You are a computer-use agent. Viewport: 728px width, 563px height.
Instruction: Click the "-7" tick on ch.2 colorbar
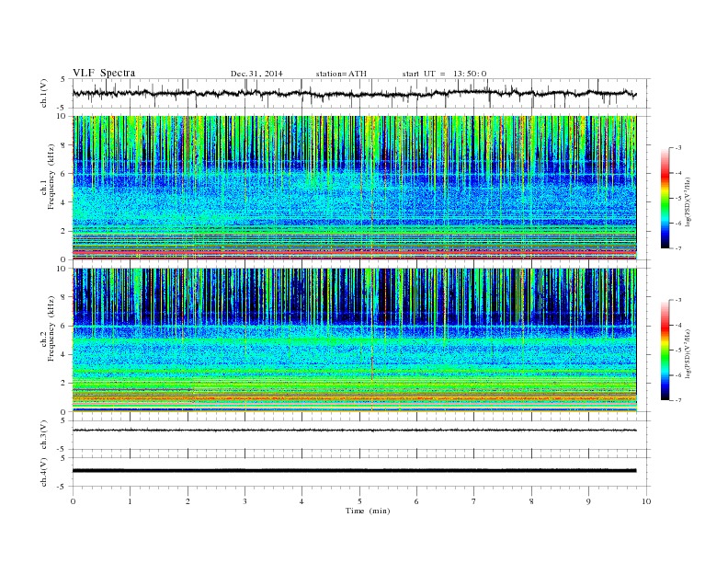click(678, 400)
